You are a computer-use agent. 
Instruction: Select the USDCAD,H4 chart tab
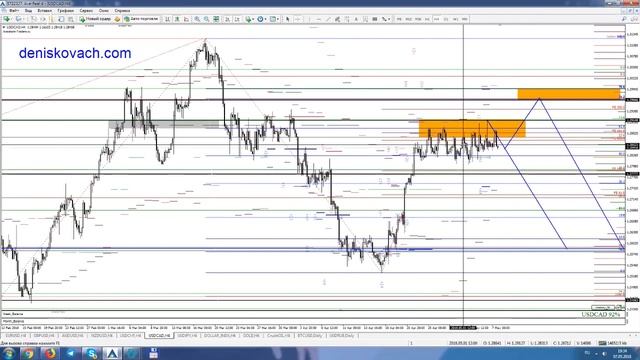159,335
